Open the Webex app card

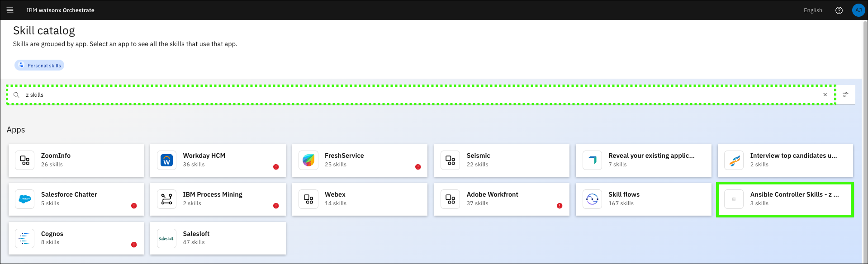[360, 199]
